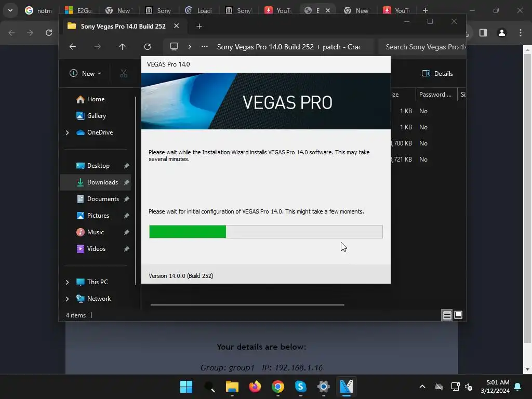The height and width of the screenshot is (399, 532).
Task: Click the horizontal scrollbar in file list
Action: [247, 304]
